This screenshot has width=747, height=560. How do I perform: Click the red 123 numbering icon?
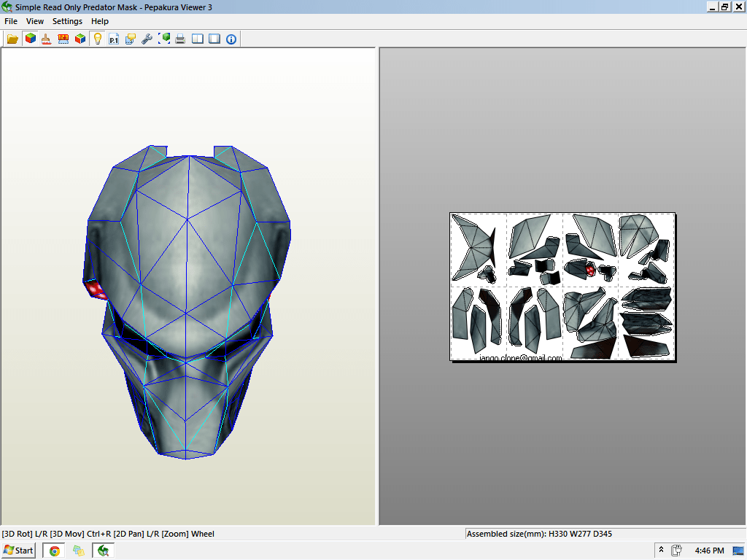[63, 39]
